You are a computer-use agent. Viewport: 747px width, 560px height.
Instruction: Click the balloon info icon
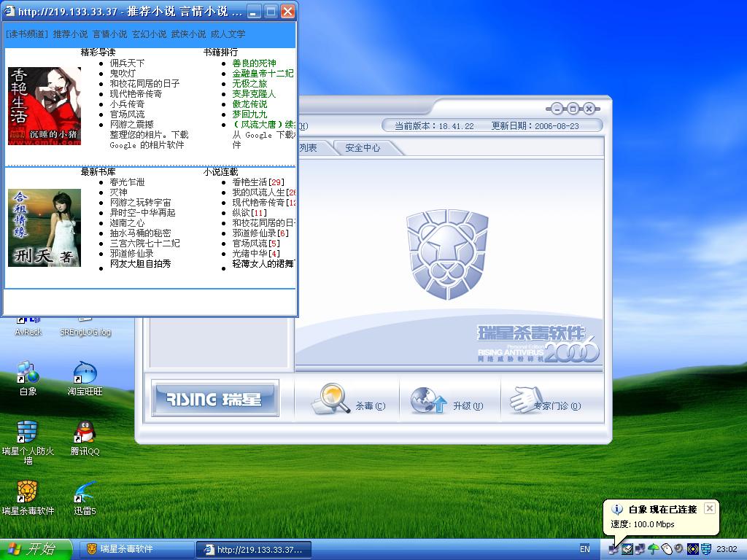(617, 509)
